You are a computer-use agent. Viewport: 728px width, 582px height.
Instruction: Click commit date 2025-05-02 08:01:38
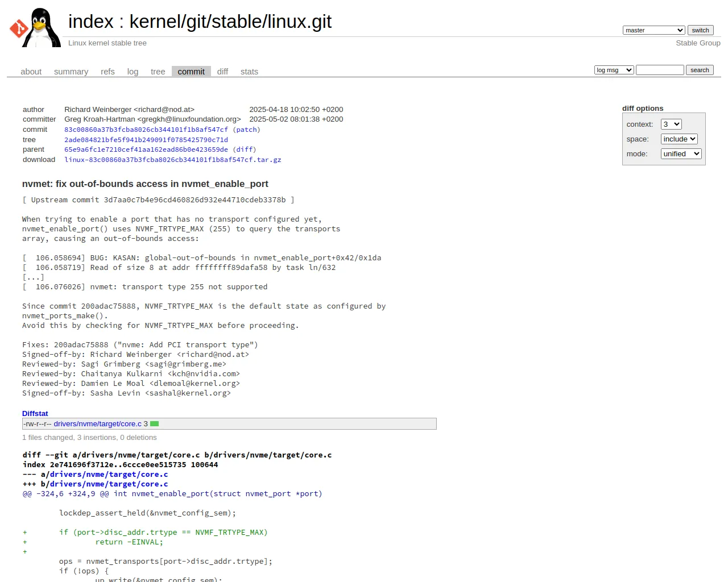[296, 119]
